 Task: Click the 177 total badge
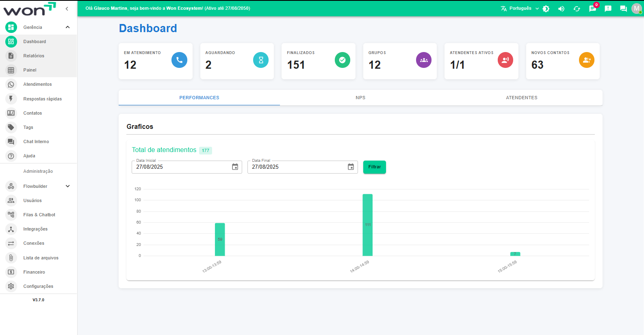point(206,150)
